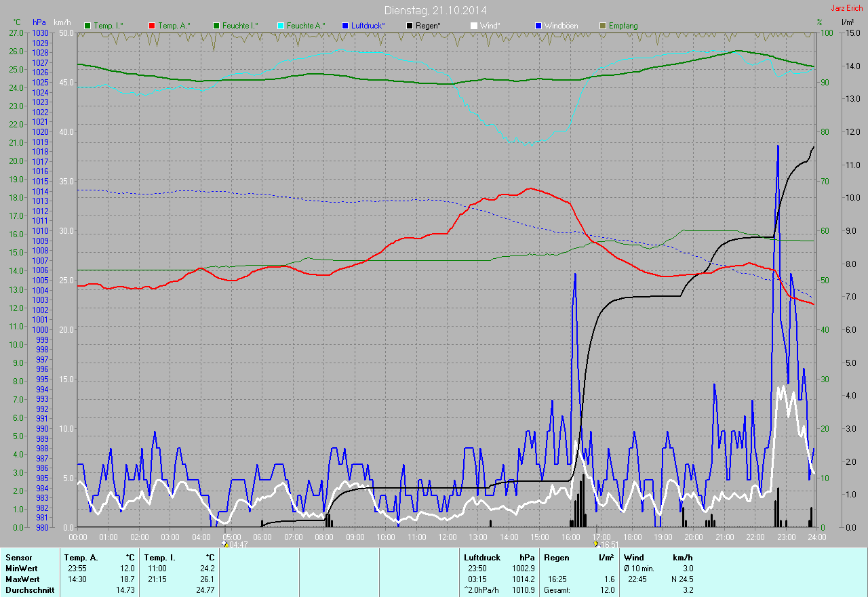This screenshot has width=868, height=597.
Task: Select the "Luftdruck*" legend label
Action: coord(368,26)
